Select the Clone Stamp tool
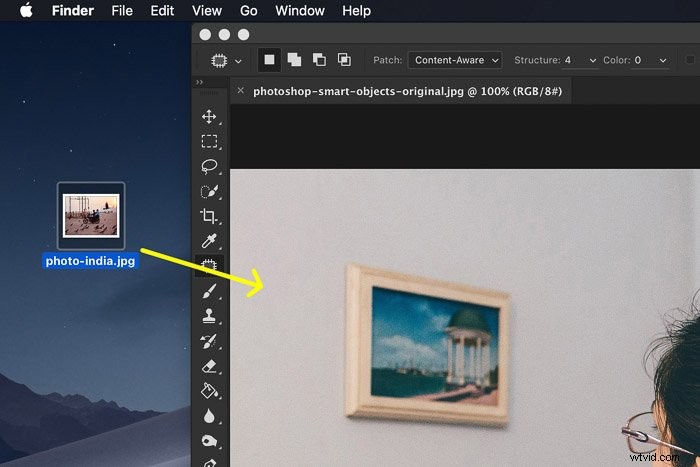Viewport: 700px width, 467px height. 209,316
